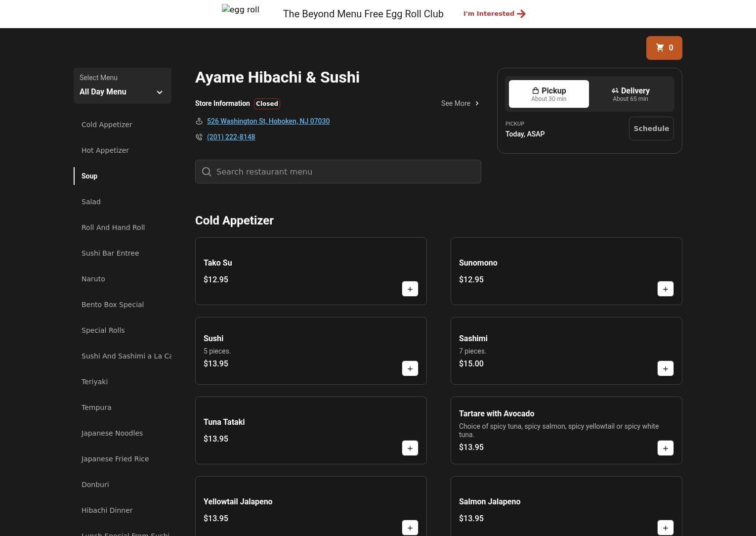Click the I'm Interested link

(494, 14)
